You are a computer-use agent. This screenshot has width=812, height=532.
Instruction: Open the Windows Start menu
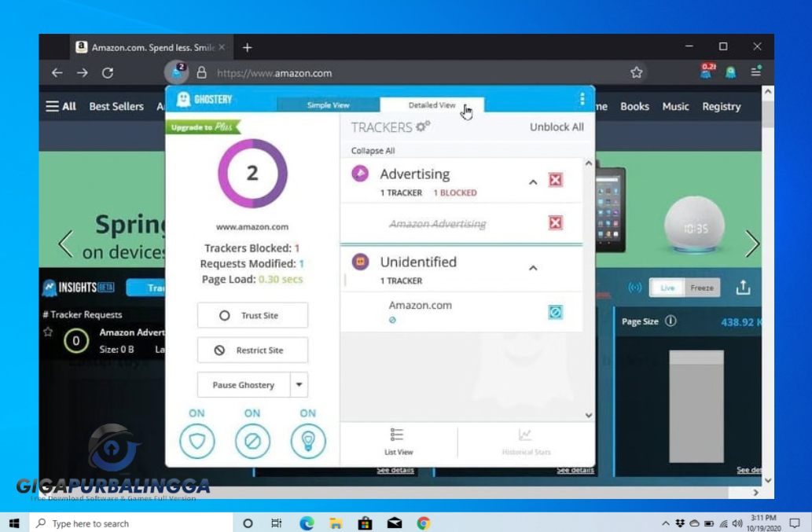click(14, 523)
